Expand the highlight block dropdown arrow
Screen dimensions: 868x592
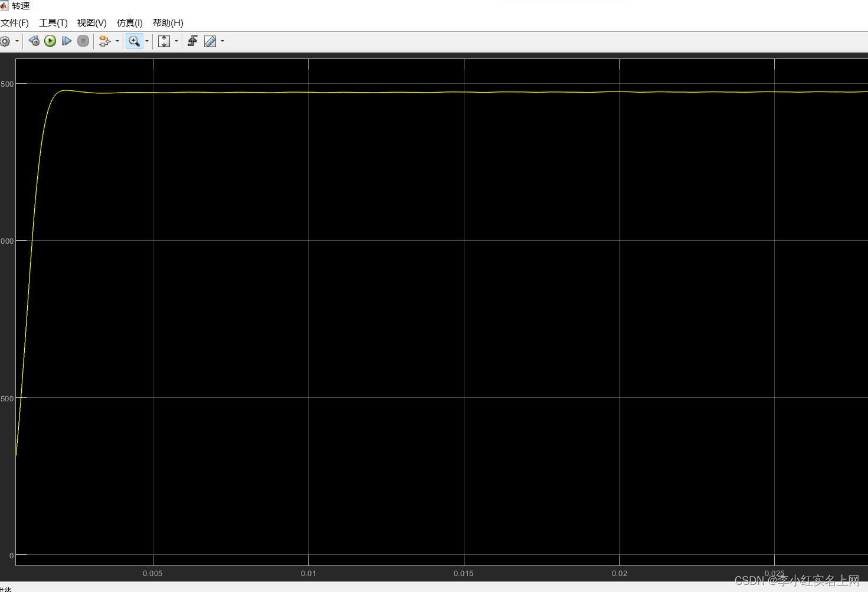[x=117, y=41]
